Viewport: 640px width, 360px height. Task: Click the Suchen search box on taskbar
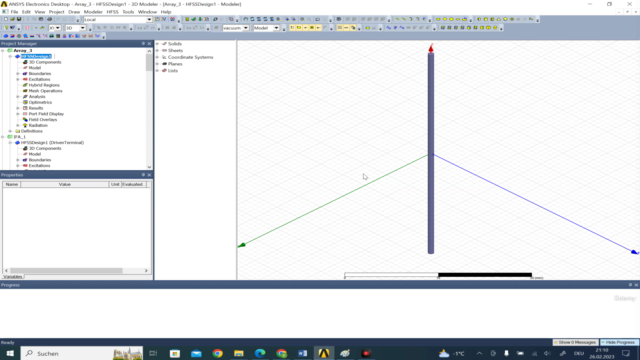point(82,353)
